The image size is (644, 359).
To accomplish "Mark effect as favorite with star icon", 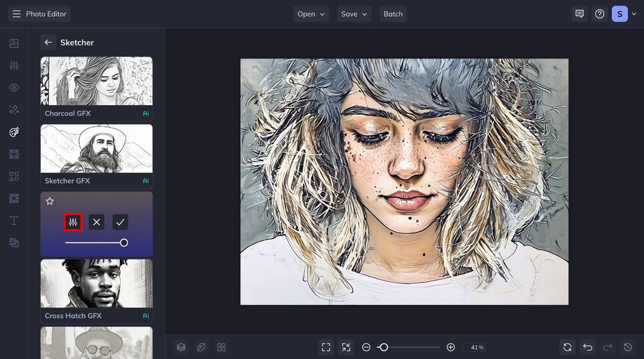I will (x=50, y=201).
